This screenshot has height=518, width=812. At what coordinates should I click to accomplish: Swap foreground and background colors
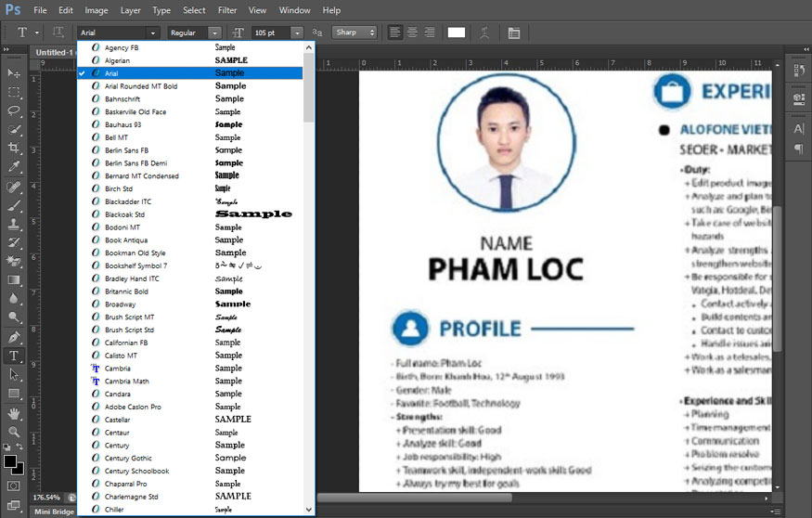[19, 447]
